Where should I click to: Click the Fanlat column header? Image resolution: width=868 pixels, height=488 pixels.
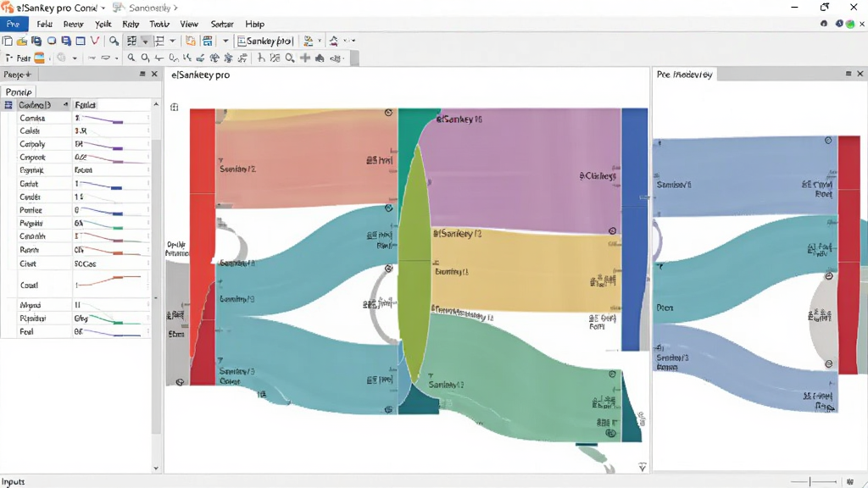pos(86,104)
